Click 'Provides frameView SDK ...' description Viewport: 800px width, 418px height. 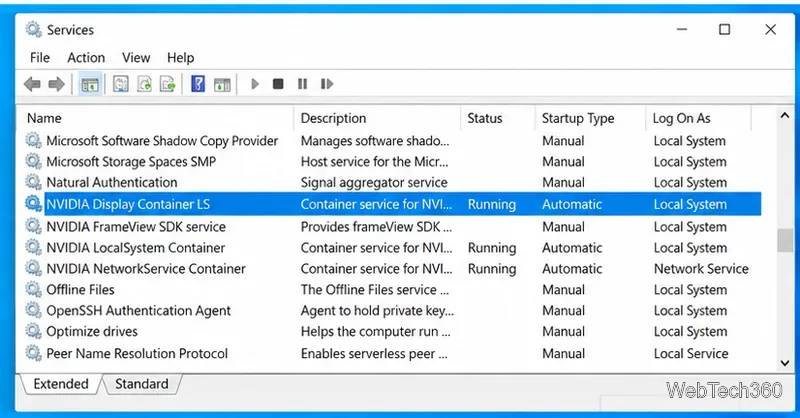pos(376,227)
